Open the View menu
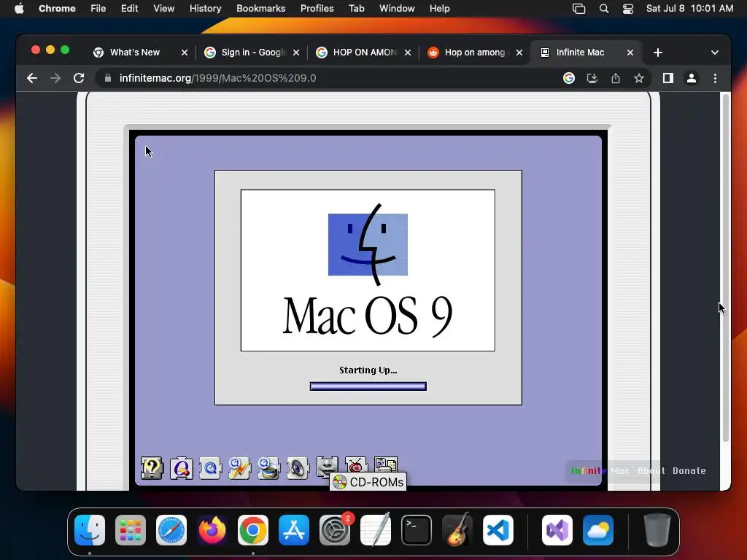 pos(164,9)
